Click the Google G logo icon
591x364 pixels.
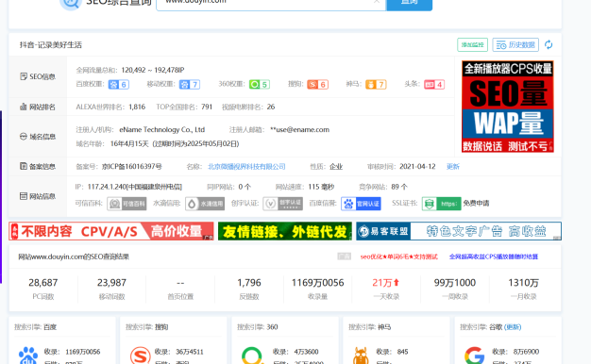(475, 356)
